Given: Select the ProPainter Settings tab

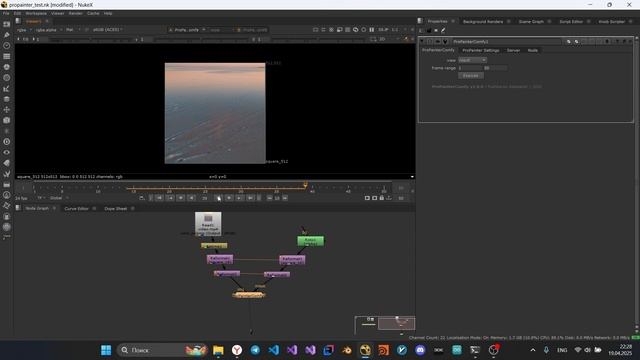Looking at the screenshot, I should click(481, 51).
